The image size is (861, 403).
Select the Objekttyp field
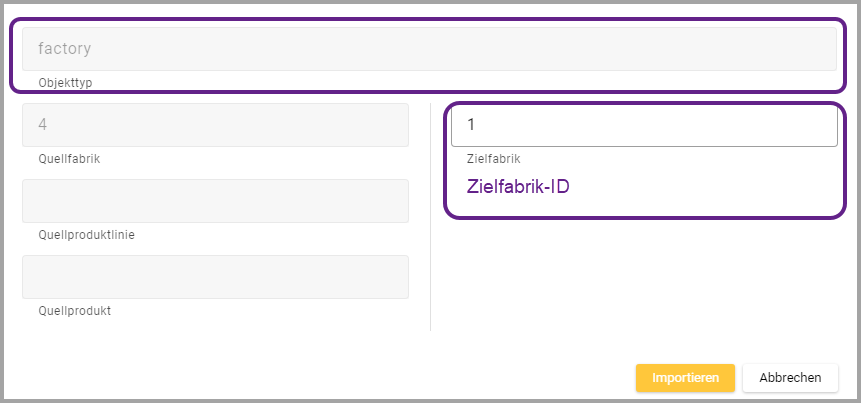pos(429,48)
